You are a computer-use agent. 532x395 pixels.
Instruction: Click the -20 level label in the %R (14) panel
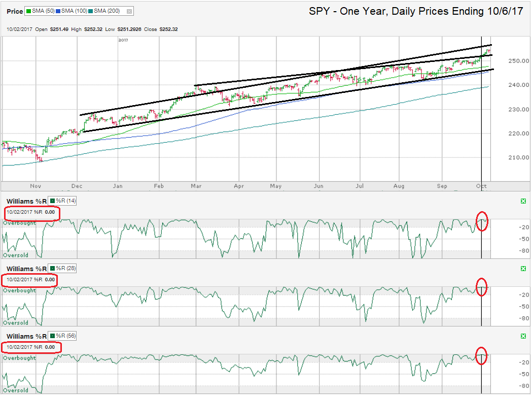[x=524, y=227]
